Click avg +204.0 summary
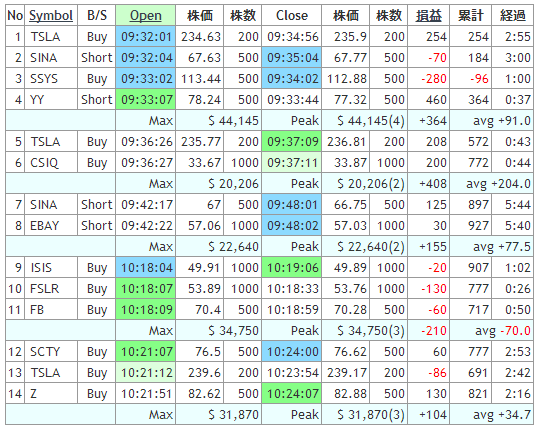The width and height of the screenshot is (538, 429). 498,184
